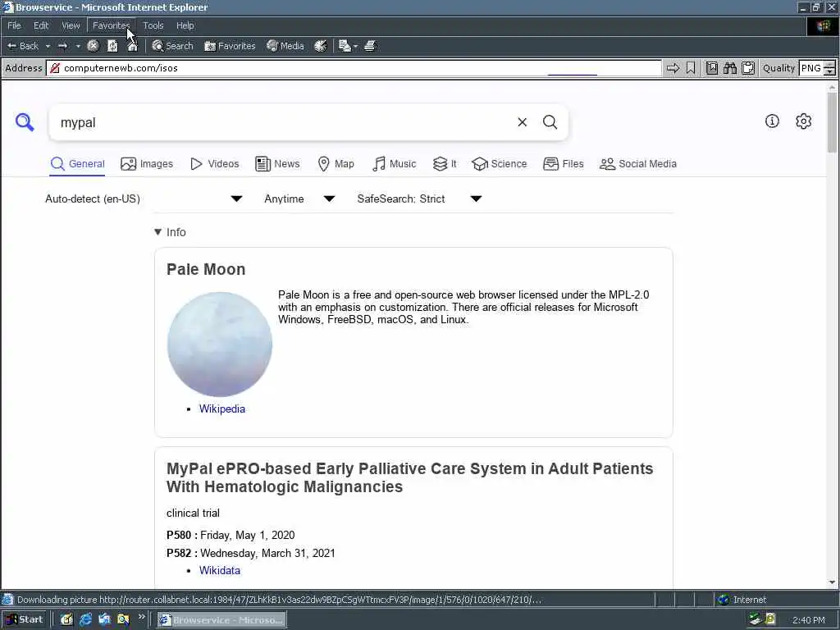Viewport: 840px width, 630px height.
Task: Select the General search tab
Action: 77,164
